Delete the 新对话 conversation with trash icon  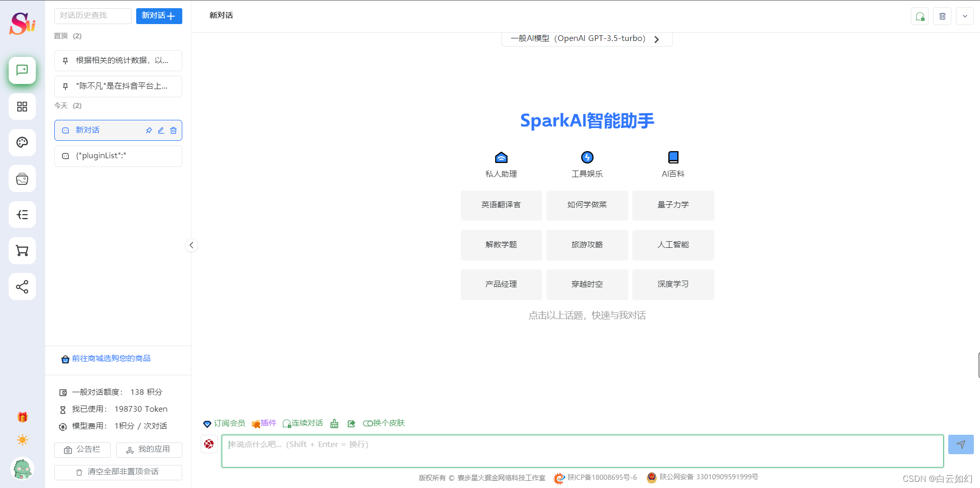pyautogui.click(x=174, y=131)
